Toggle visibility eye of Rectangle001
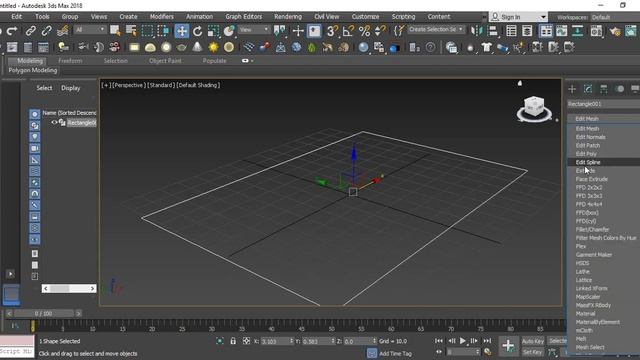 pos(54,122)
